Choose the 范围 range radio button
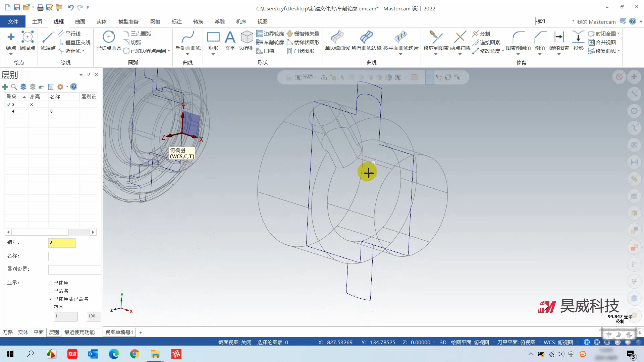This screenshot has width=644, height=362. [51, 307]
